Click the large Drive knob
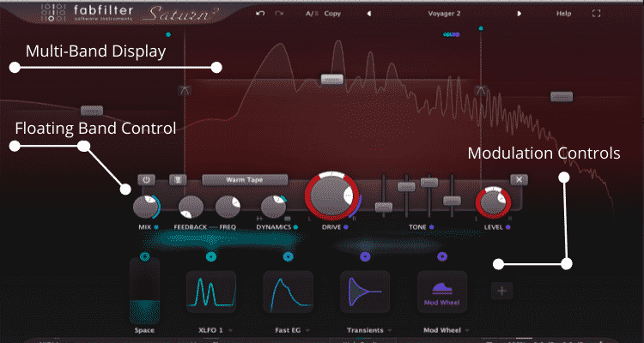Image resolution: width=644 pixels, height=343 pixels. [331, 195]
